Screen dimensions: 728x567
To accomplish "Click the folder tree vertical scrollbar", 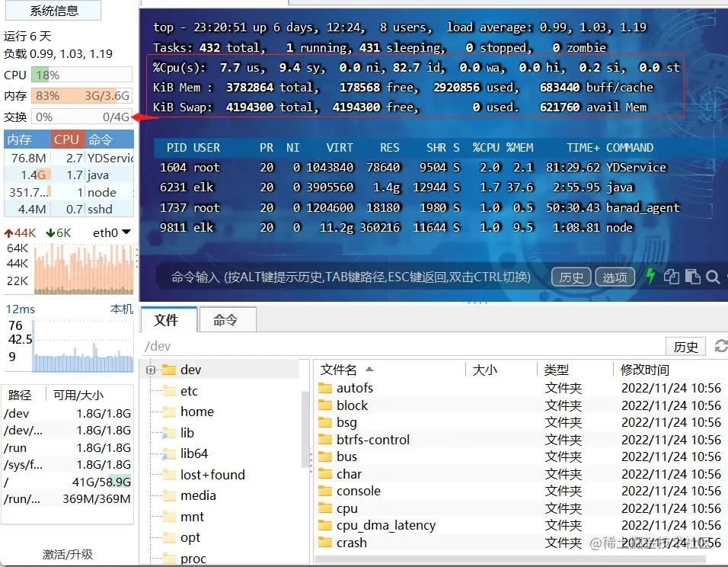I will pos(305,429).
